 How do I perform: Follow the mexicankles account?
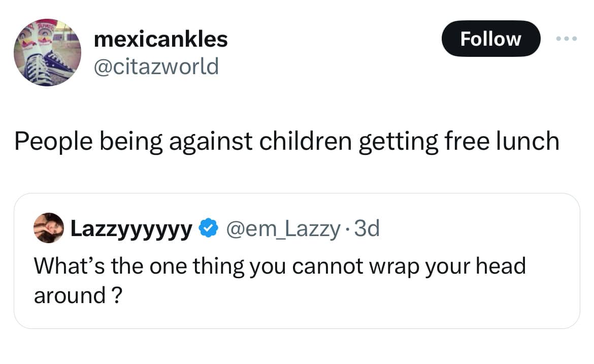tap(490, 39)
